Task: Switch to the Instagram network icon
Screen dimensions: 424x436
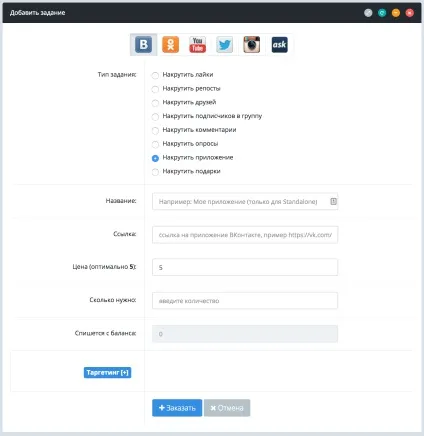Action: click(x=252, y=44)
